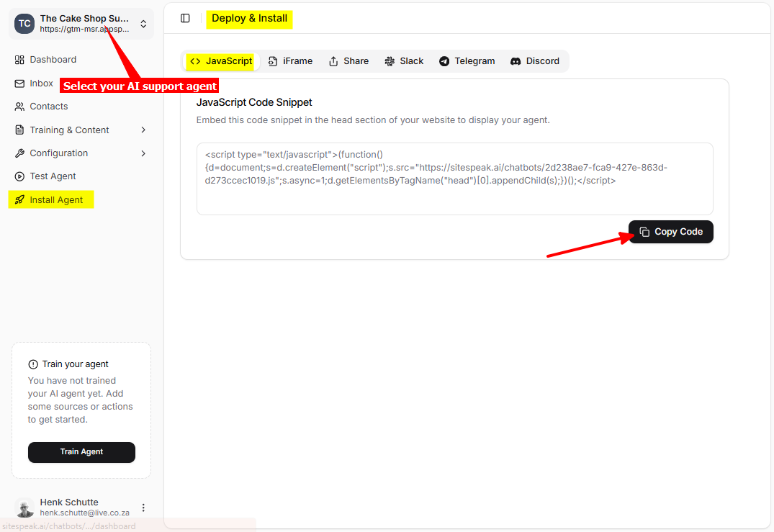Viewport: 774px width, 532px height.
Task: Click the Share upload icon
Action: point(333,61)
